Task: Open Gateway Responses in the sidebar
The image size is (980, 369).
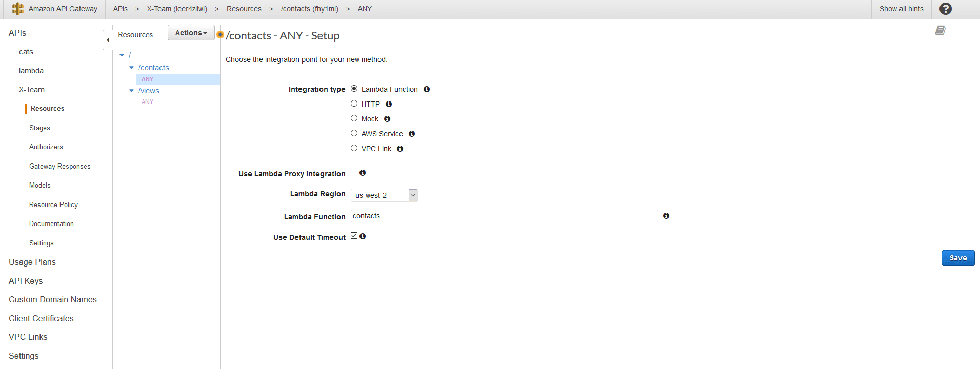Action: [59, 167]
